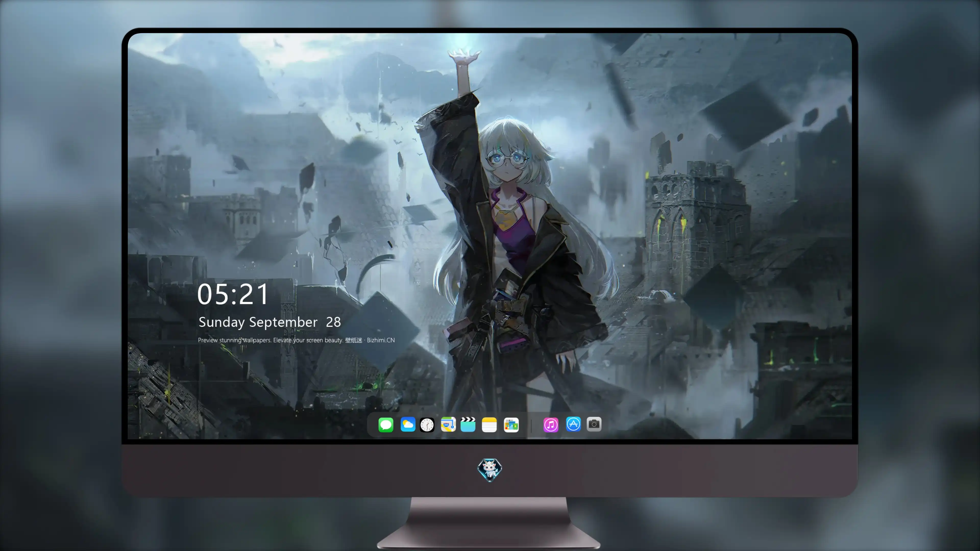Open the Messages app in the dock

coord(386,424)
